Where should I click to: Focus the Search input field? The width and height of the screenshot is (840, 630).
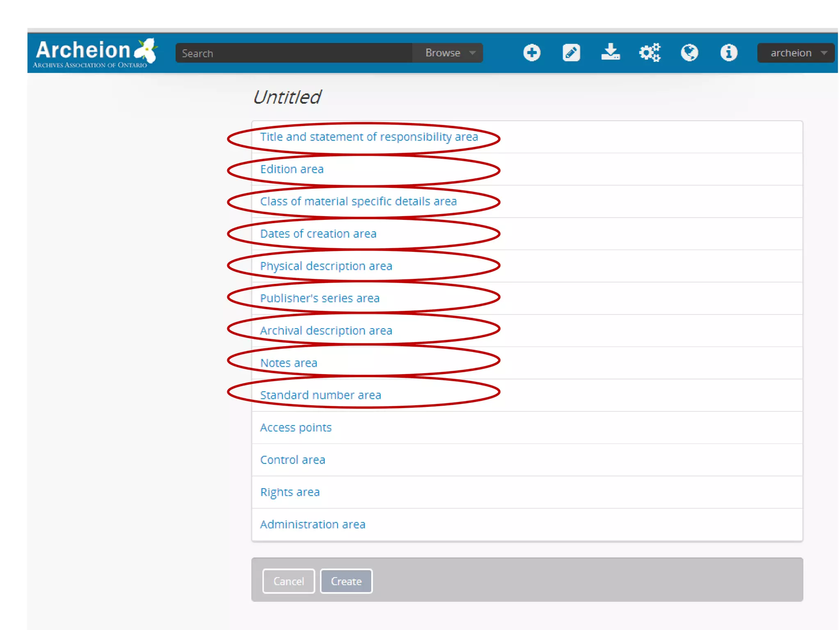(x=293, y=53)
